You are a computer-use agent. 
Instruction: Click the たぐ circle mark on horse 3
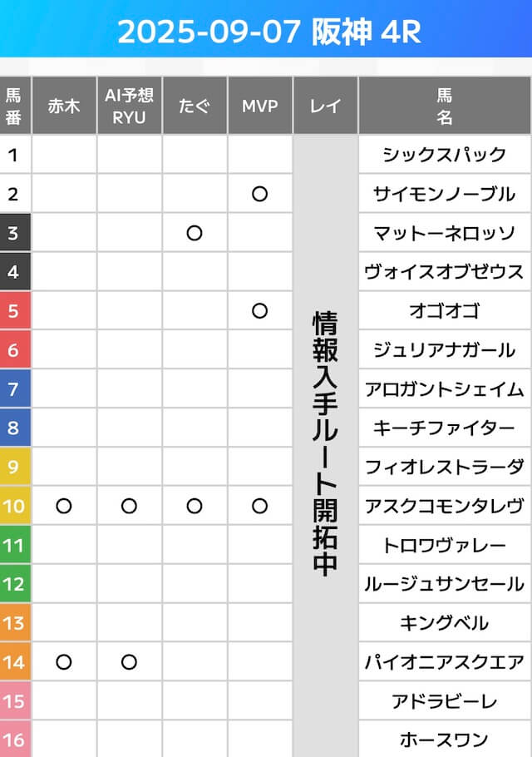point(195,233)
